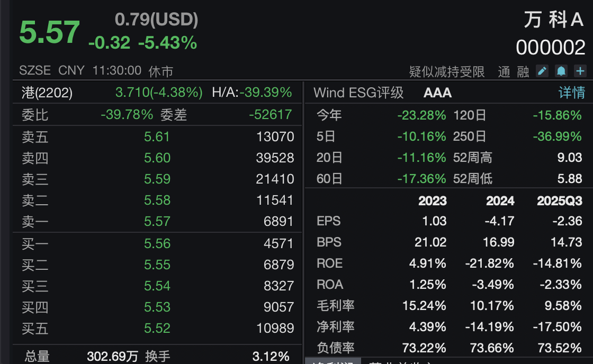Select the 买一 bid price 5.56

pyautogui.click(x=157, y=243)
